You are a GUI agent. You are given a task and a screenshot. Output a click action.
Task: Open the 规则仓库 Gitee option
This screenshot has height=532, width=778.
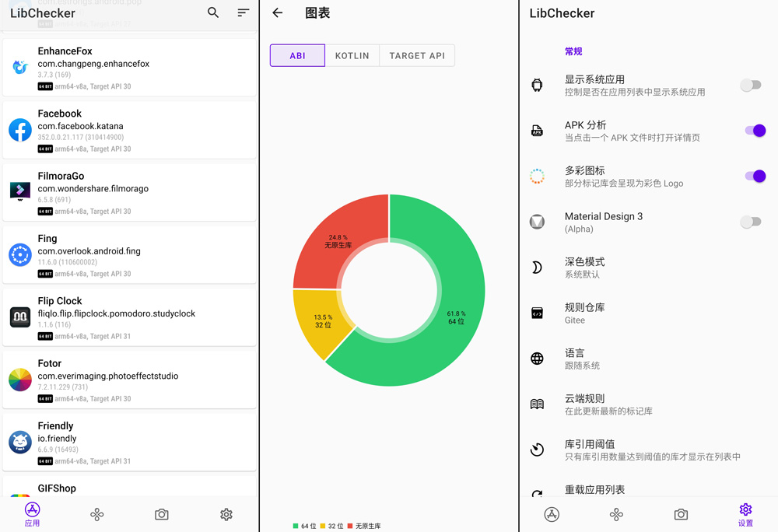click(x=648, y=313)
